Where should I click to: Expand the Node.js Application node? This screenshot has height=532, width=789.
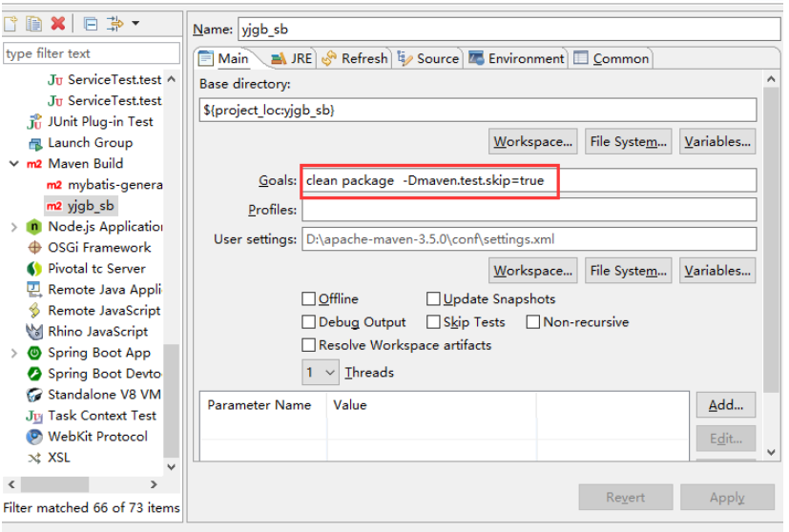point(14,227)
